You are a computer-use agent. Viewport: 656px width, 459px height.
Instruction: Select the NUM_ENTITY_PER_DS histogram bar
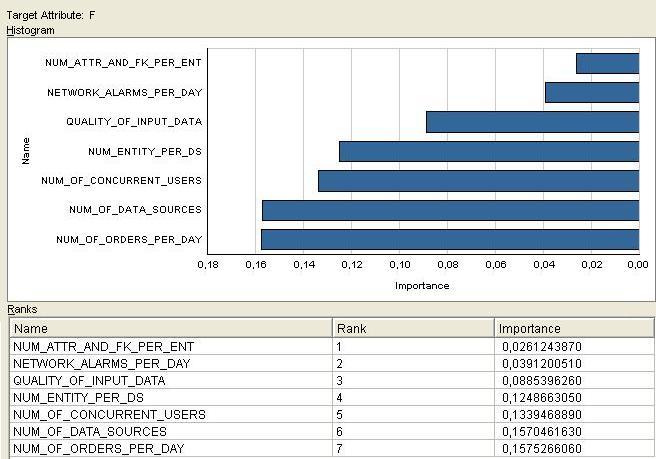tap(488, 151)
